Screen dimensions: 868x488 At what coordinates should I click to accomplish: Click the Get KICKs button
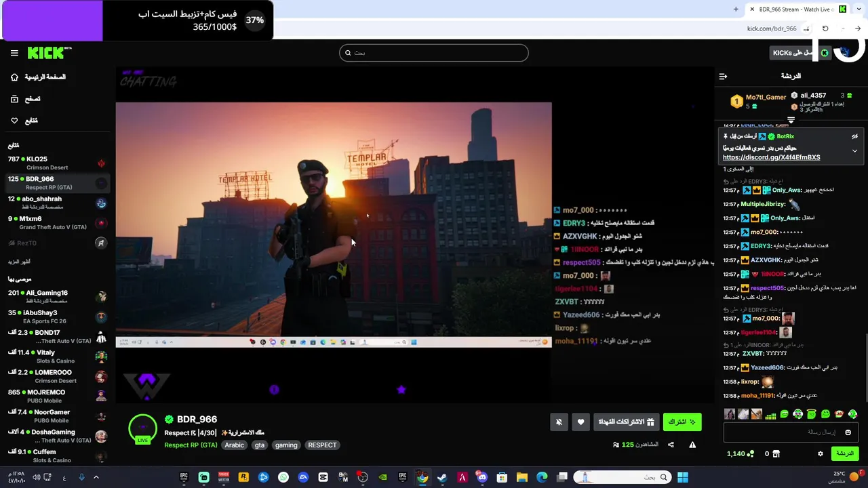pyautogui.click(x=801, y=53)
